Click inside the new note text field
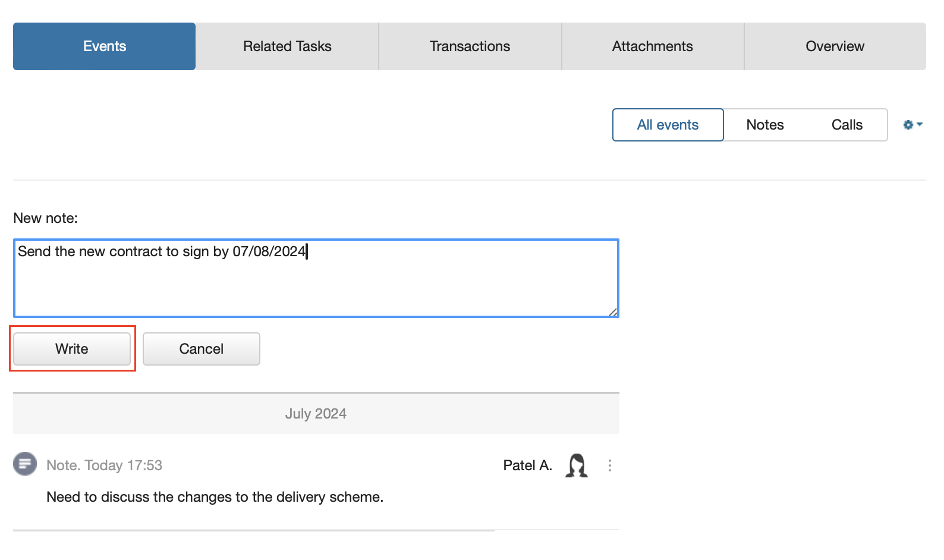 coord(316,278)
